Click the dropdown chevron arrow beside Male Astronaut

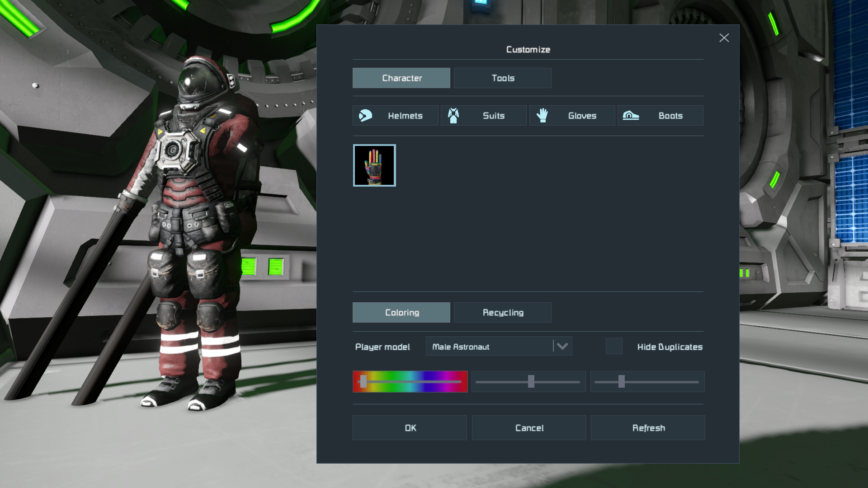(562, 347)
